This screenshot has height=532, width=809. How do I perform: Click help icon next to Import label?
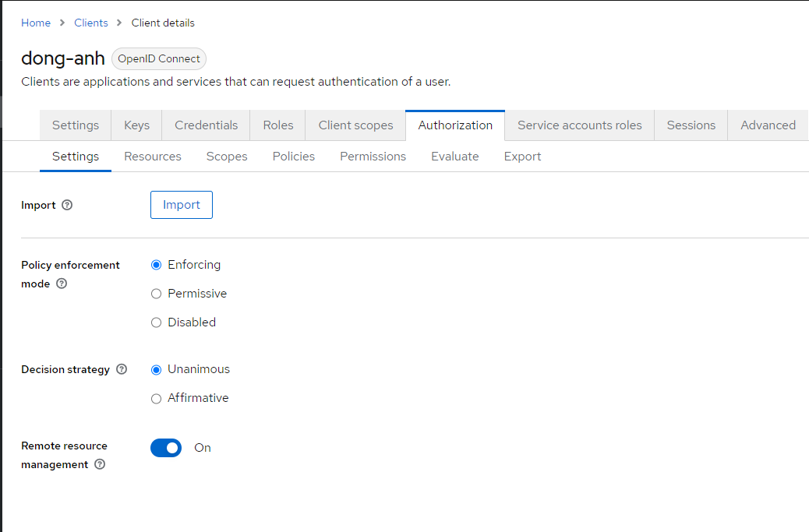[67, 206]
